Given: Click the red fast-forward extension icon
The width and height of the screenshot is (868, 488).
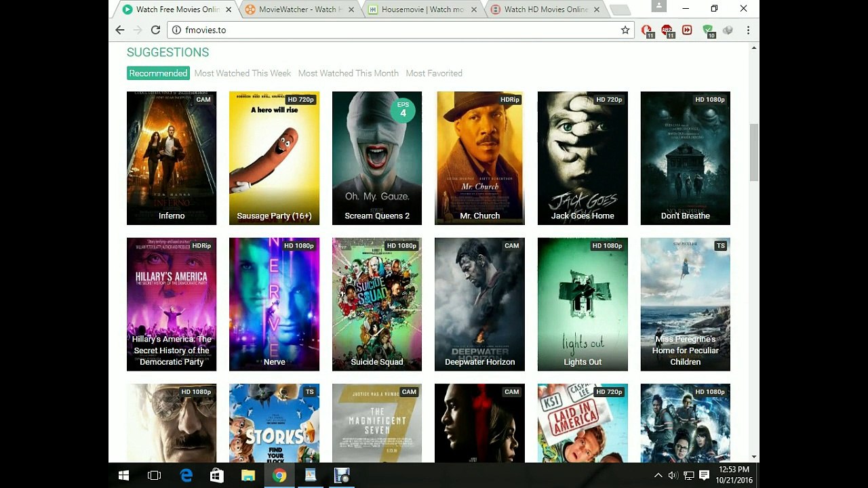Looking at the screenshot, I should coord(687,30).
